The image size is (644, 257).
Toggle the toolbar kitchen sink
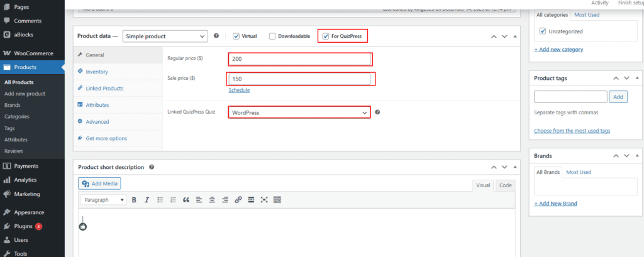point(277,200)
